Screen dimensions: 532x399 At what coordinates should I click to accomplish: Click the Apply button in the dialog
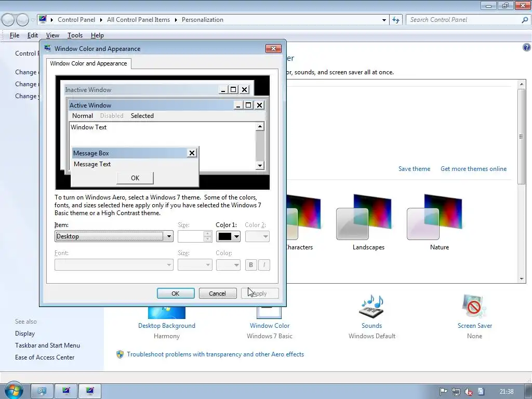coord(260,294)
